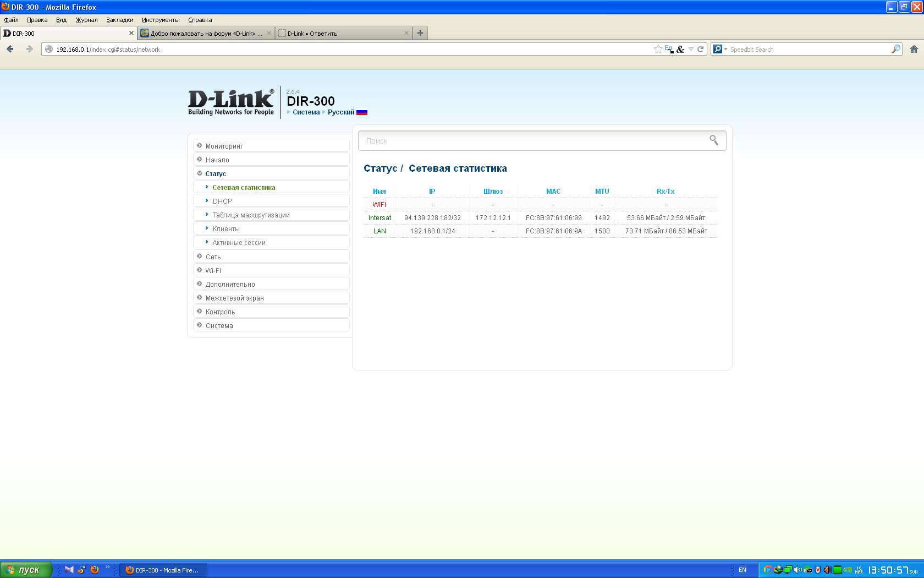924x578 pixels.
Task: Click the D-Link logo
Action: tap(231, 102)
